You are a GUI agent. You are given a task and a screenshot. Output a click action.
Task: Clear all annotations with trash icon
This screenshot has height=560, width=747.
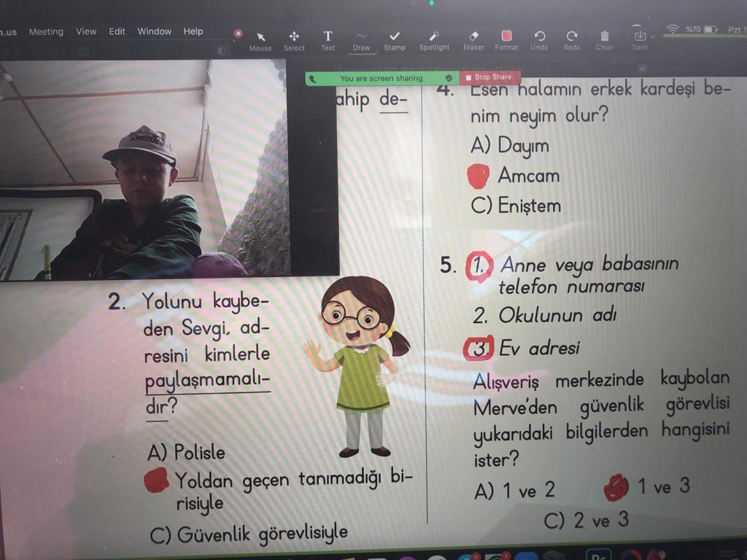point(604,39)
